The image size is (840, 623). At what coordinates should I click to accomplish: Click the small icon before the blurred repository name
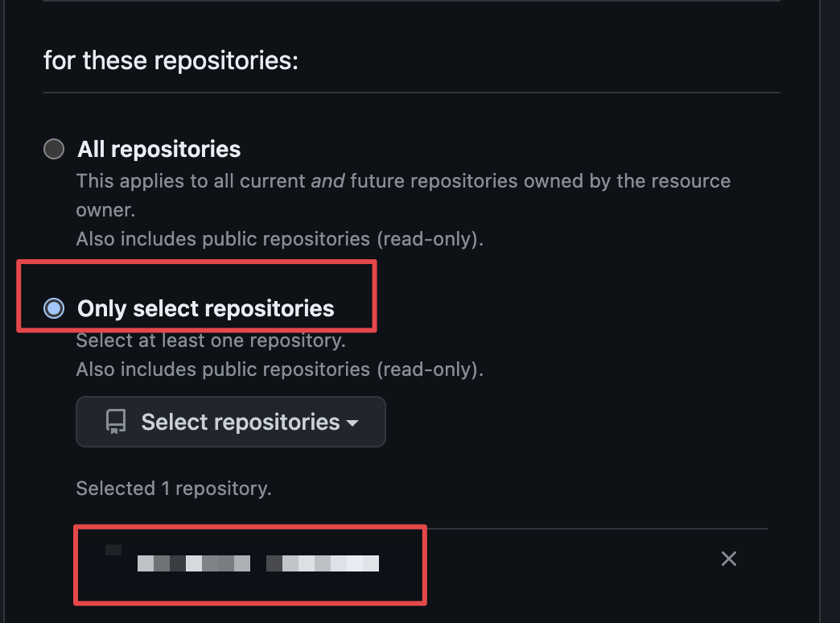[113, 550]
